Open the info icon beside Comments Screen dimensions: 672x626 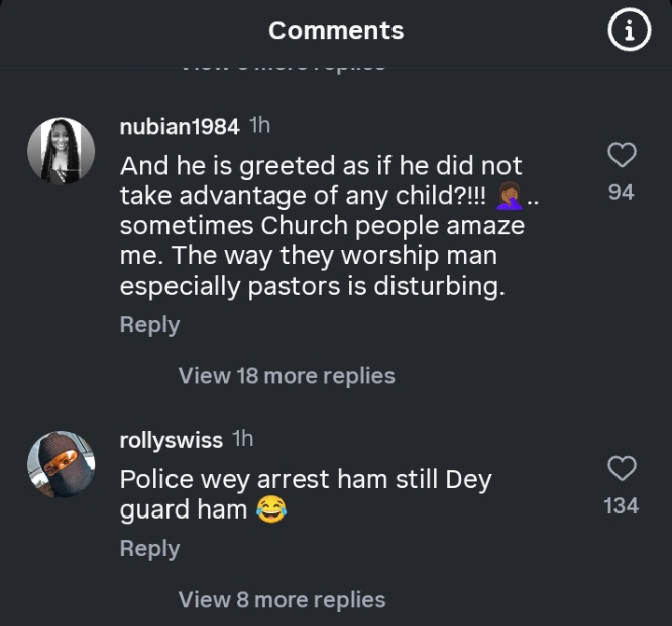tap(630, 31)
